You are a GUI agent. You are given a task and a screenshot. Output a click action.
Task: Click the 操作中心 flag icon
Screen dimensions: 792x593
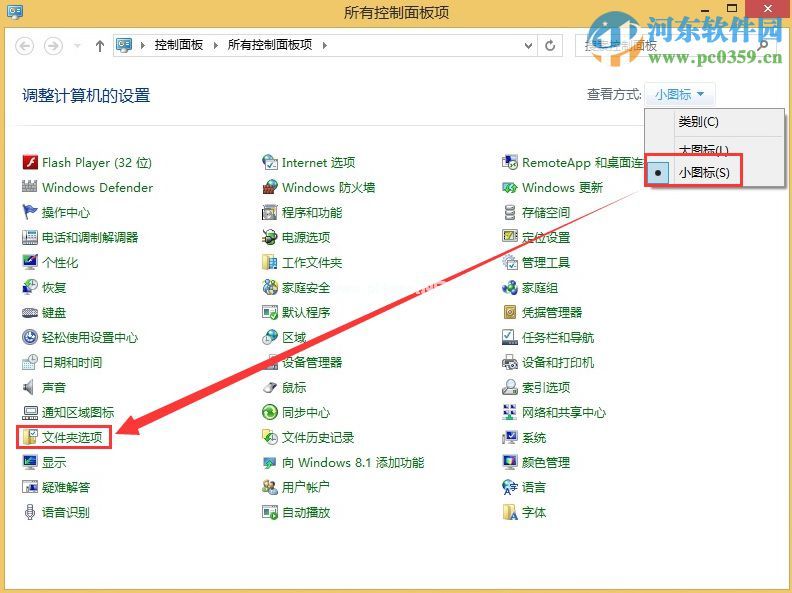click(30, 212)
